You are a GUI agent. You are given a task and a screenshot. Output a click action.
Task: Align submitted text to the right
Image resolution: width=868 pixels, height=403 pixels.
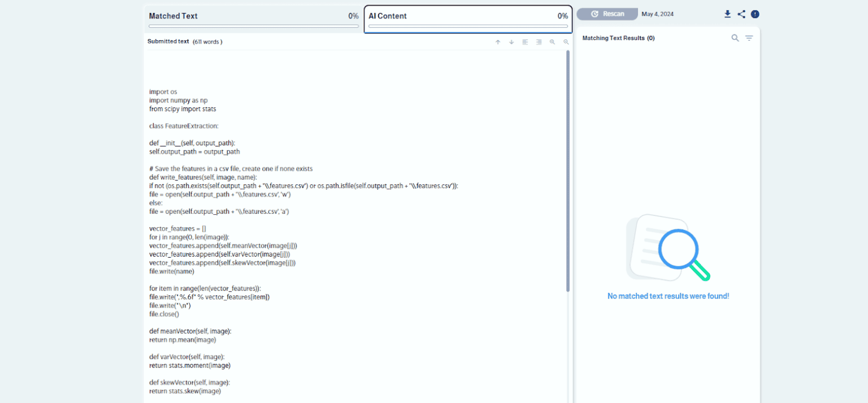(539, 42)
